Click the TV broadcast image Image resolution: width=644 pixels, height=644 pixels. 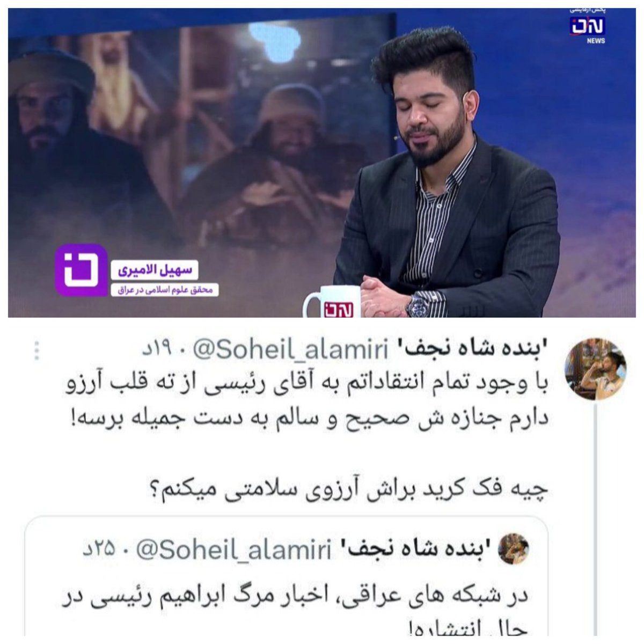click(x=322, y=163)
